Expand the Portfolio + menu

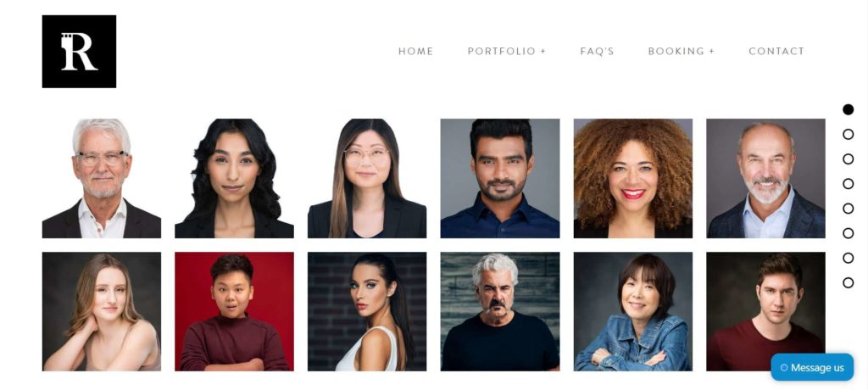click(x=507, y=51)
